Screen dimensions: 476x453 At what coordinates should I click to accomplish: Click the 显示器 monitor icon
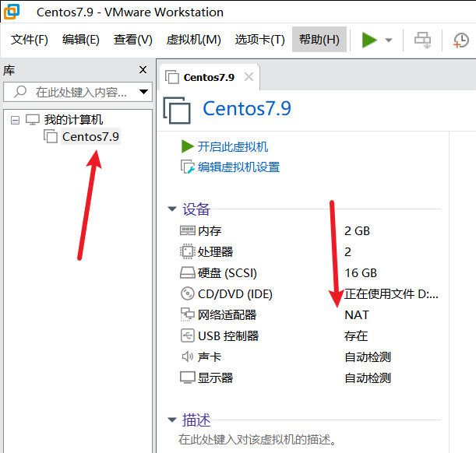pos(187,377)
